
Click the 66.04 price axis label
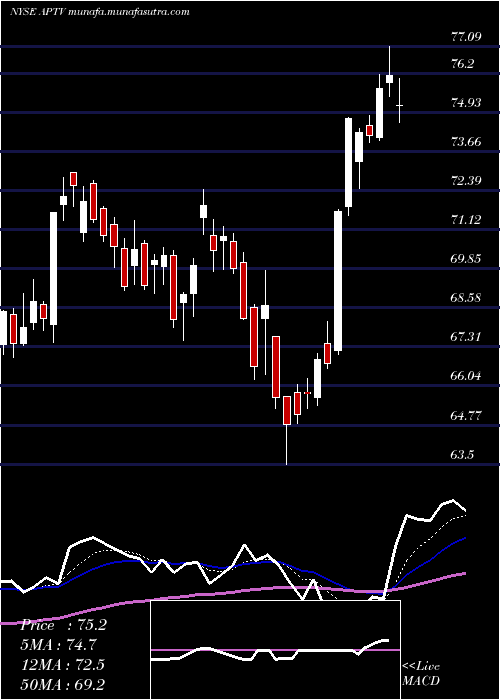[467, 376]
